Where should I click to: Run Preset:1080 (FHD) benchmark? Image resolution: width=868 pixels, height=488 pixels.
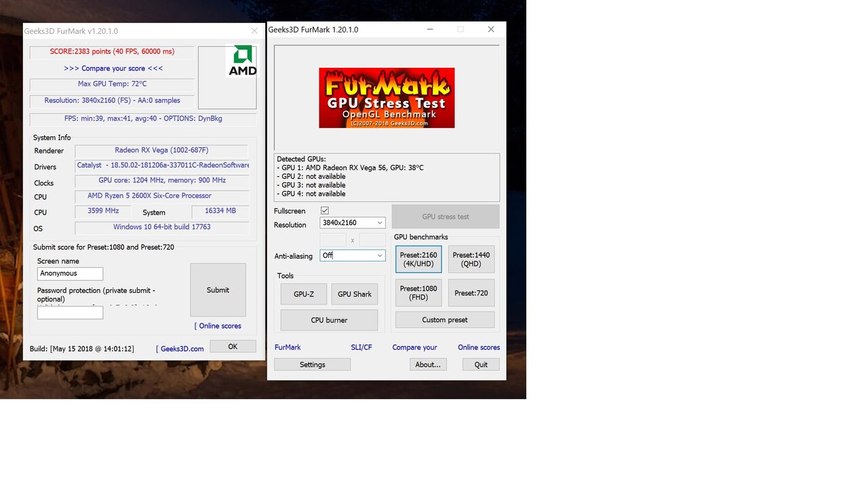point(418,293)
